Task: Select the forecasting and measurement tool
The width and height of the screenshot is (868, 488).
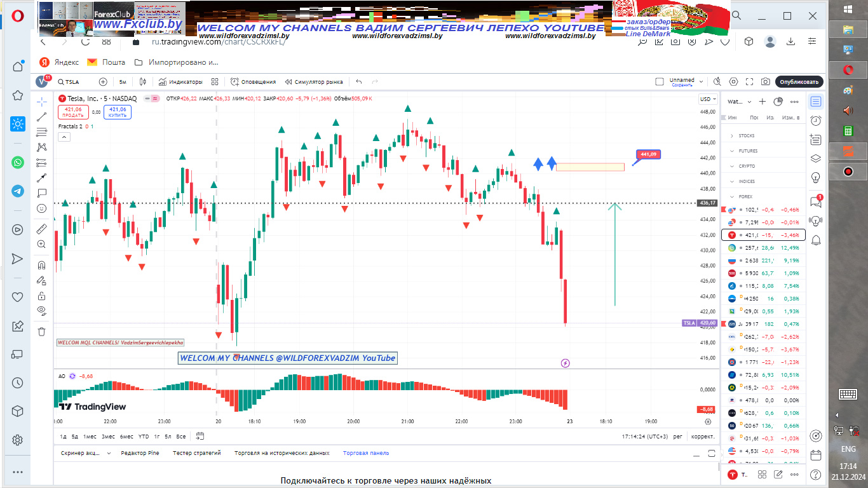Action: tap(41, 163)
